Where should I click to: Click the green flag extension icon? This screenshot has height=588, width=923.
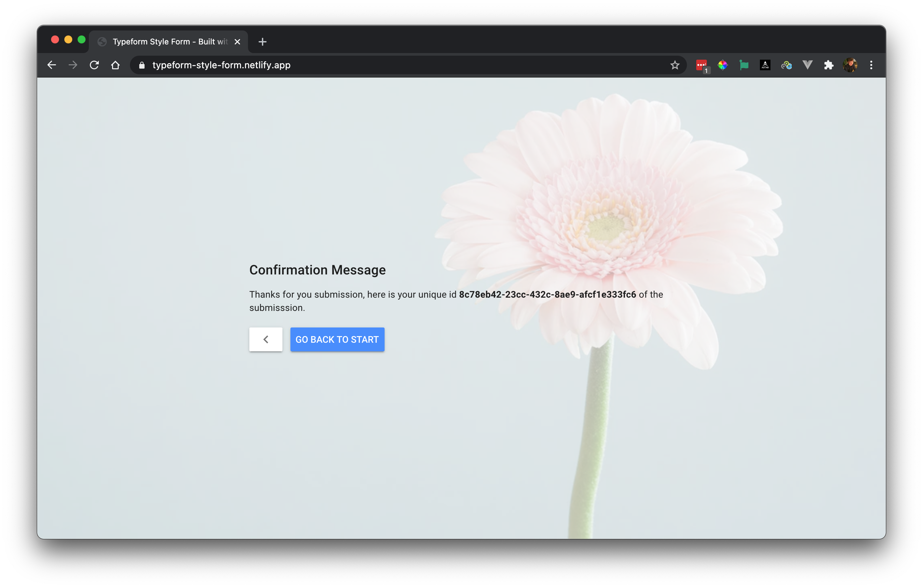pyautogui.click(x=744, y=65)
